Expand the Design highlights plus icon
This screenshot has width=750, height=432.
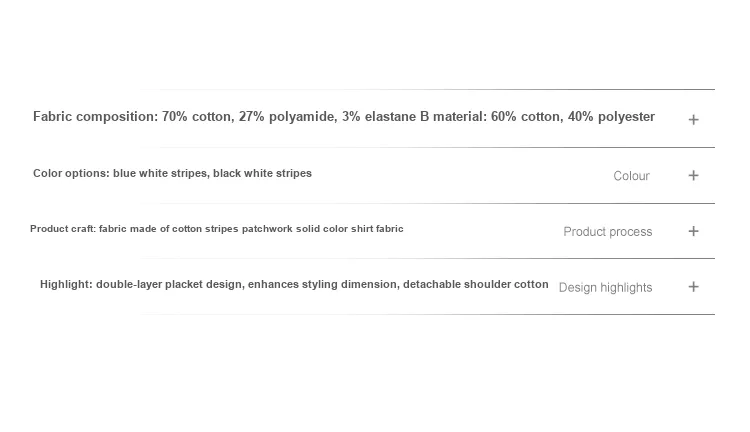[693, 287]
